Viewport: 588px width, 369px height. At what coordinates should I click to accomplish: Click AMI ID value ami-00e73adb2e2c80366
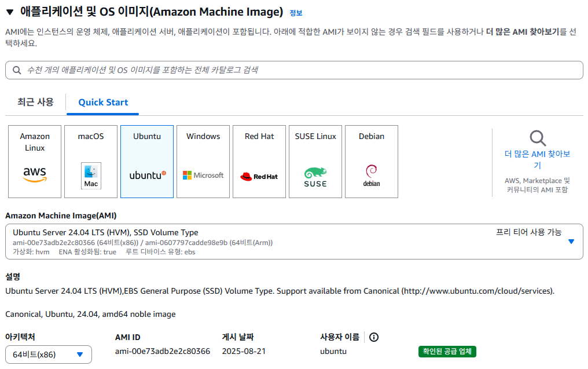(163, 352)
